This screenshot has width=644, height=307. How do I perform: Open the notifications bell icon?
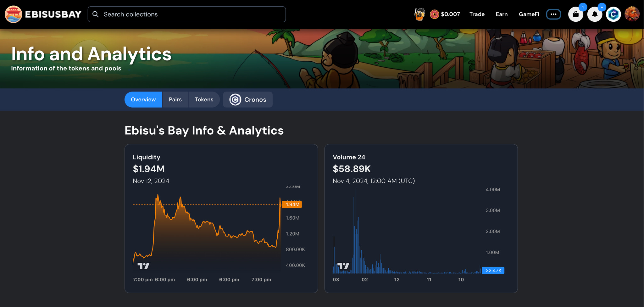[595, 14]
